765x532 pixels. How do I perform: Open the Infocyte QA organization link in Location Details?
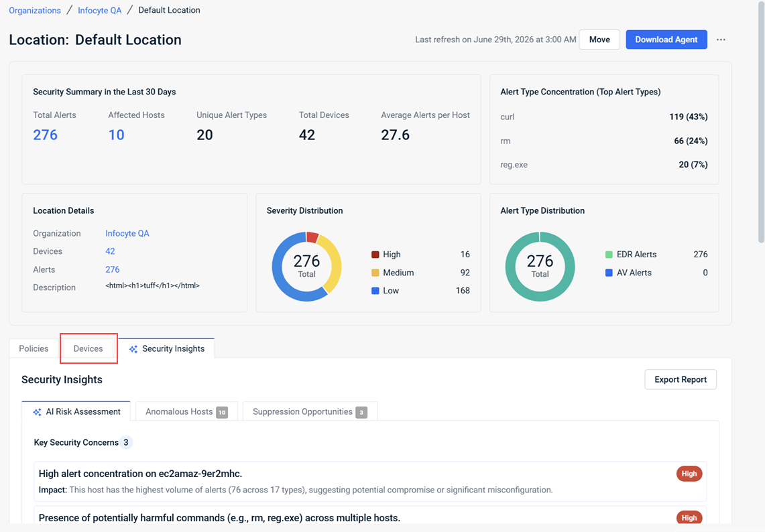[127, 234]
